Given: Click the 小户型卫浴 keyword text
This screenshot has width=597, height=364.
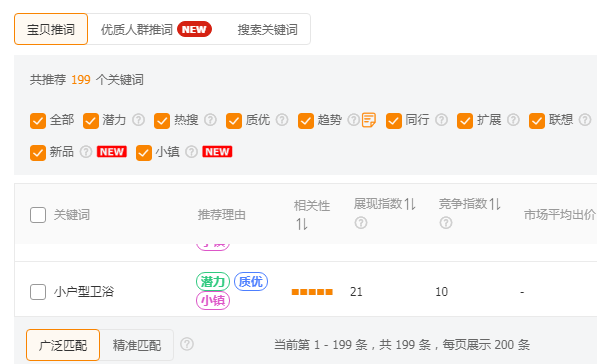Looking at the screenshot, I should (84, 292).
